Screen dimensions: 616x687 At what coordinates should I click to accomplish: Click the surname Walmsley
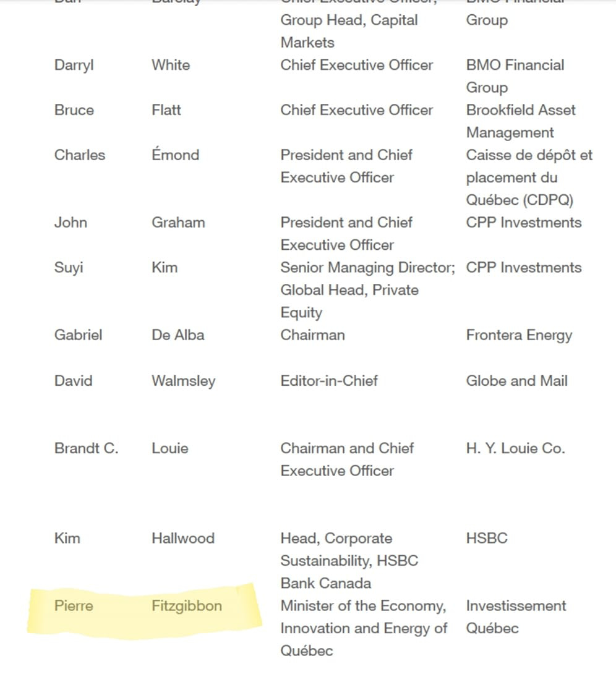[x=184, y=381]
